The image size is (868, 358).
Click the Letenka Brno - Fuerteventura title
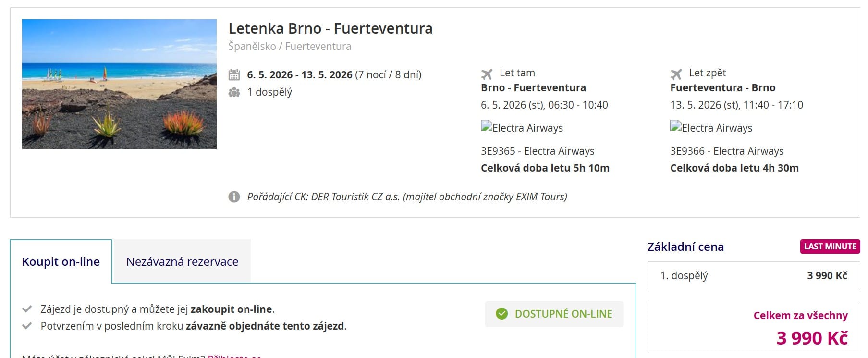[x=330, y=29]
